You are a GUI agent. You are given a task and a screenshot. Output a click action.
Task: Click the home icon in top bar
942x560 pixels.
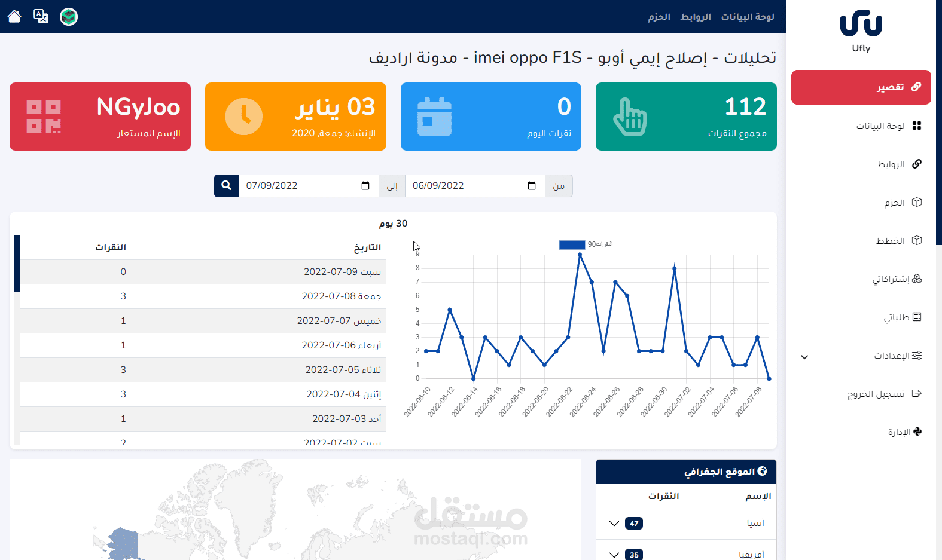(14, 16)
